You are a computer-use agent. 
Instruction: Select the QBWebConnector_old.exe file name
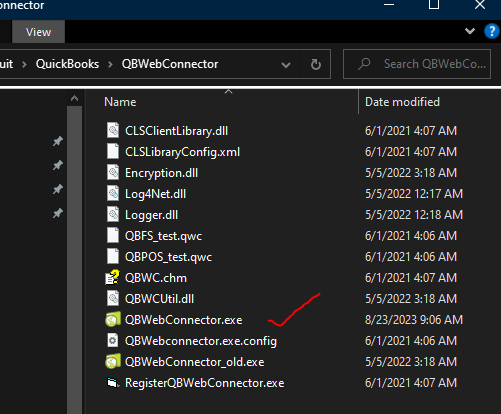pyautogui.click(x=195, y=362)
